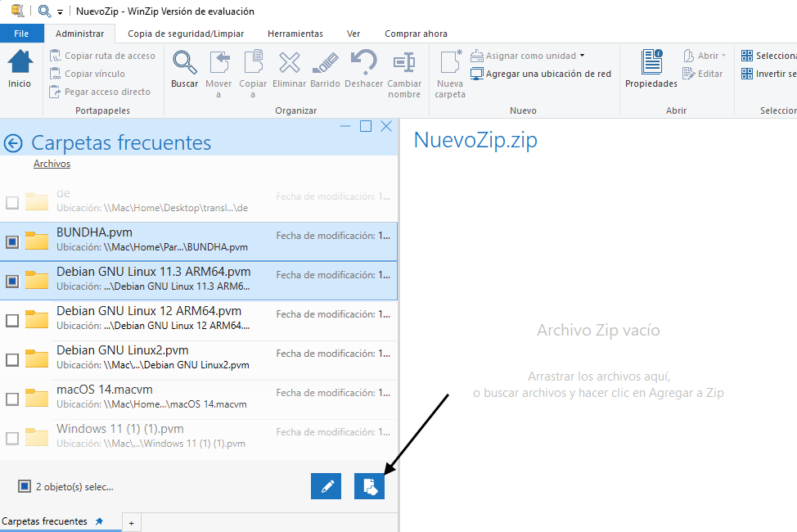Click the Debian GNU Linux2.pvm folder icon
Image resolution: width=797 pixels, height=532 pixels.
[37, 358]
